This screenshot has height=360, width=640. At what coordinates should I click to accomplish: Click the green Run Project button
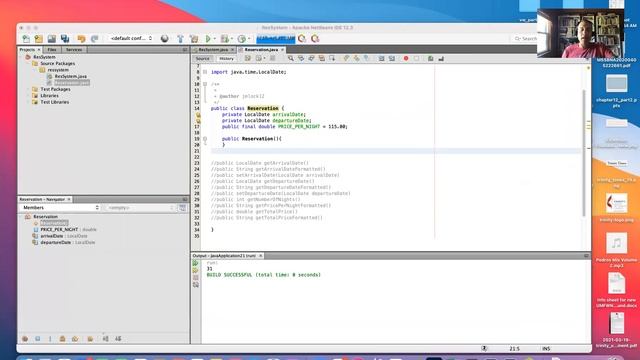click(208, 39)
